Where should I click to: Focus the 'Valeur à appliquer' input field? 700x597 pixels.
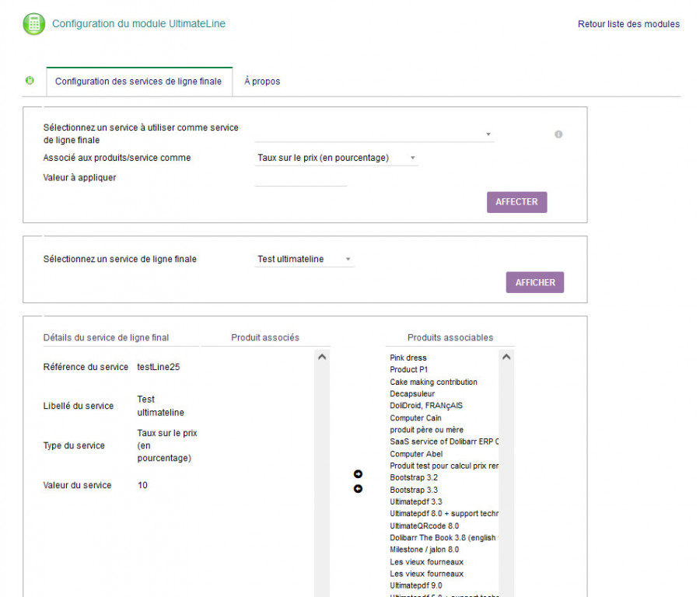(301, 178)
